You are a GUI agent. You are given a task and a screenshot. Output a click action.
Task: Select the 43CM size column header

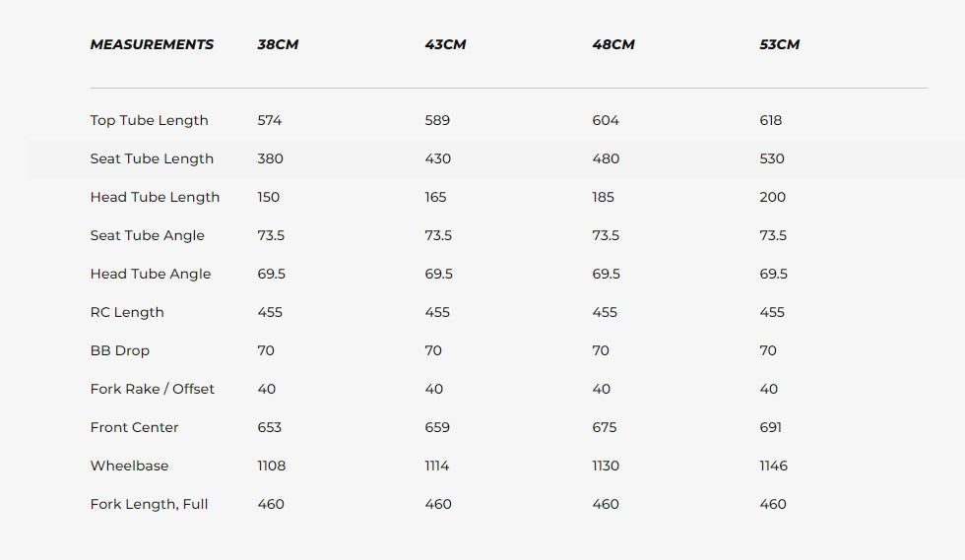[x=445, y=44]
